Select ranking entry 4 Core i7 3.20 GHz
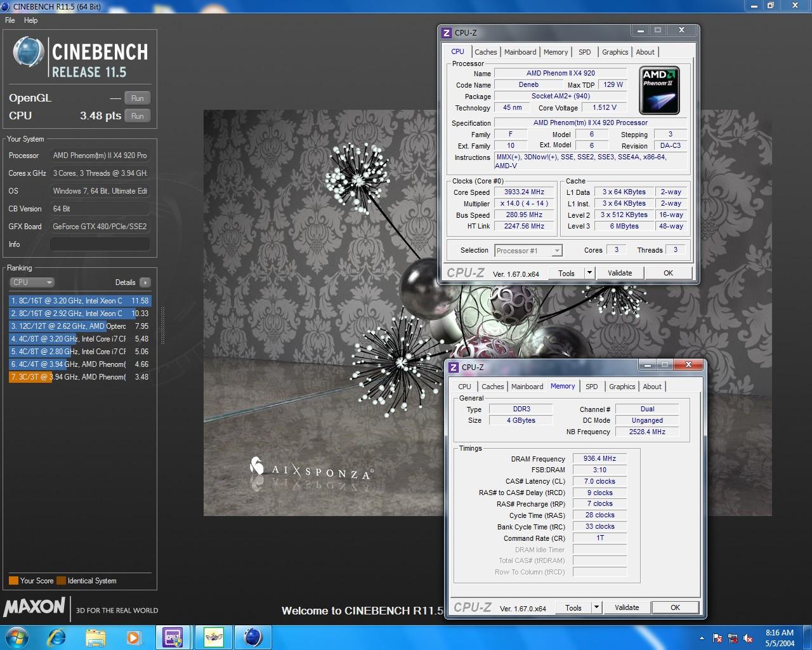Viewport: 812px width, 650px height. click(80, 339)
